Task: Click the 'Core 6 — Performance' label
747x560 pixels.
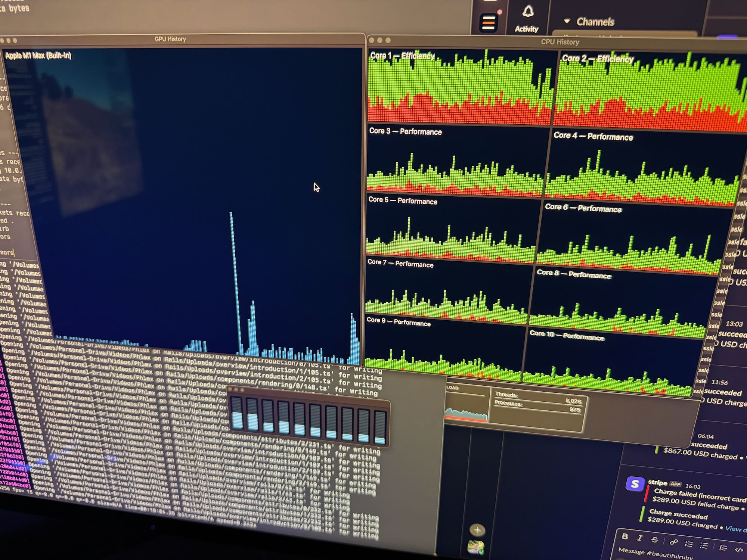Action: coord(583,208)
